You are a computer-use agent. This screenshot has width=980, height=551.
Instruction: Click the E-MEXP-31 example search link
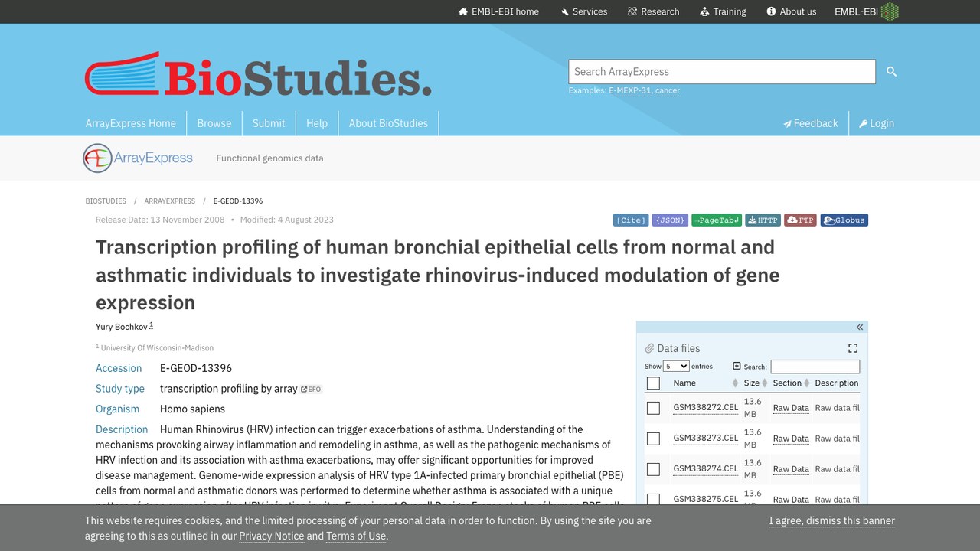pyautogui.click(x=630, y=90)
